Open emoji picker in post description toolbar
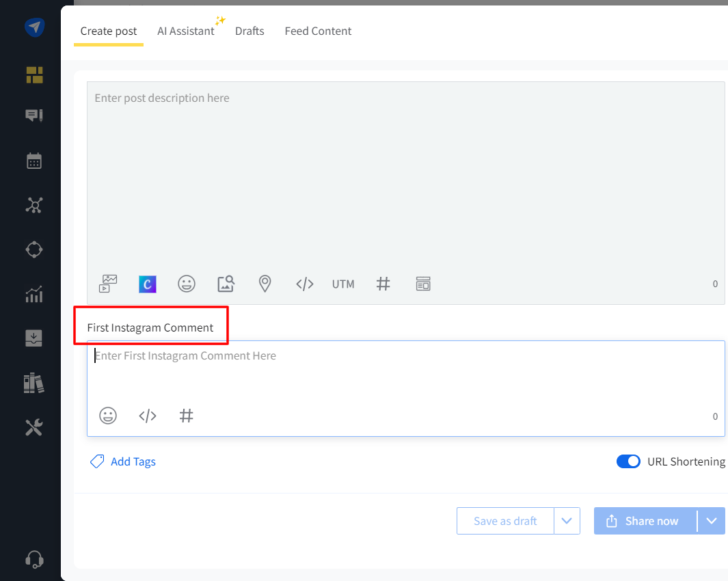The height and width of the screenshot is (581, 728). (x=187, y=284)
